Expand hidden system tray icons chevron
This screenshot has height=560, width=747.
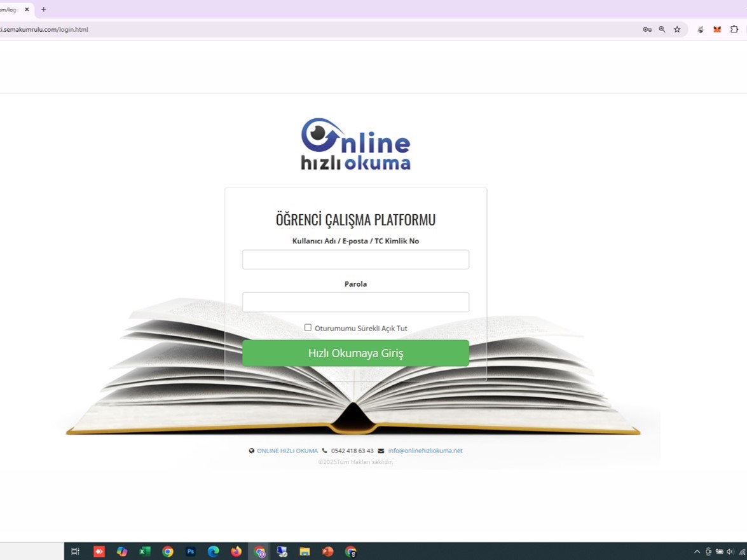(697, 552)
